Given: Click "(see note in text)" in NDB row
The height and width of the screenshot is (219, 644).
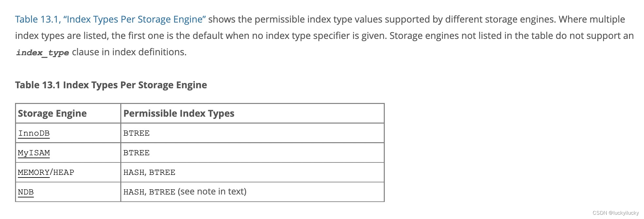Looking at the screenshot, I should coord(212,192).
